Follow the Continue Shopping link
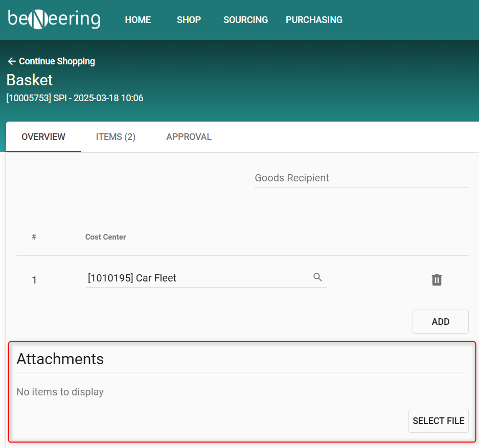This screenshot has height=448, width=479. (x=57, y=61)
